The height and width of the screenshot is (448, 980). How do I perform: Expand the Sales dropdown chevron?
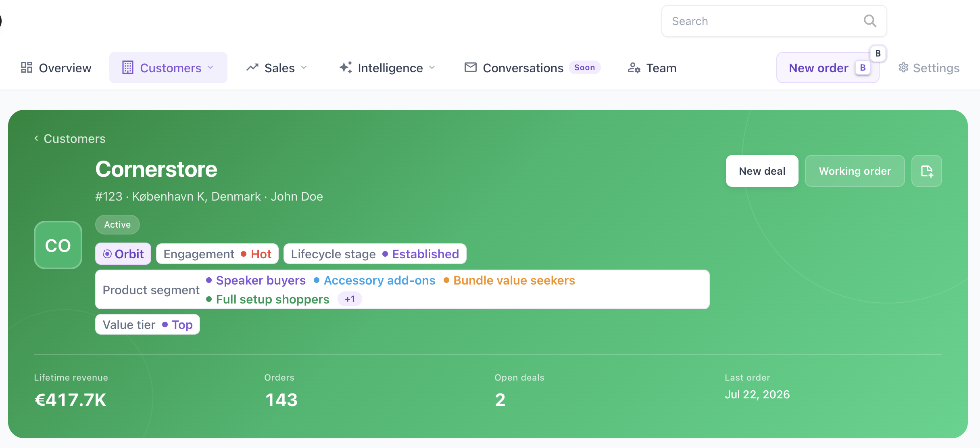(x=304, y=68)
